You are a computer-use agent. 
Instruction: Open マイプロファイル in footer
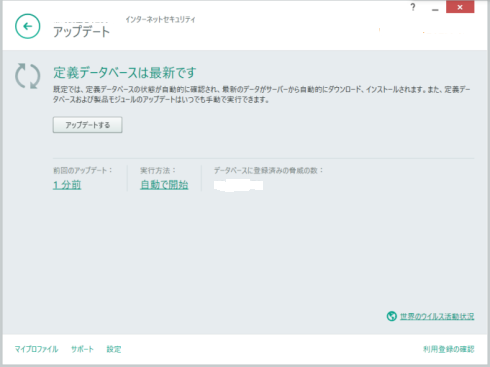click(x=36, y=349)
